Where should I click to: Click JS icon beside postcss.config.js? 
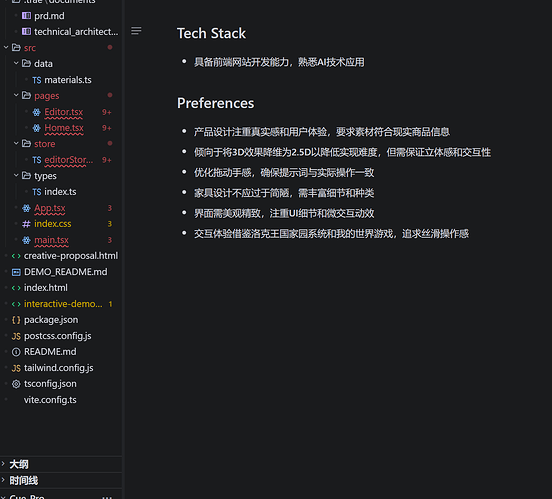click(x=16, y=336)
